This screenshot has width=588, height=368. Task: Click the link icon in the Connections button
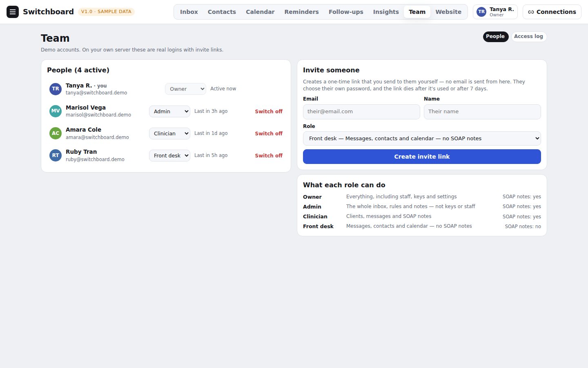click(531, 12)
